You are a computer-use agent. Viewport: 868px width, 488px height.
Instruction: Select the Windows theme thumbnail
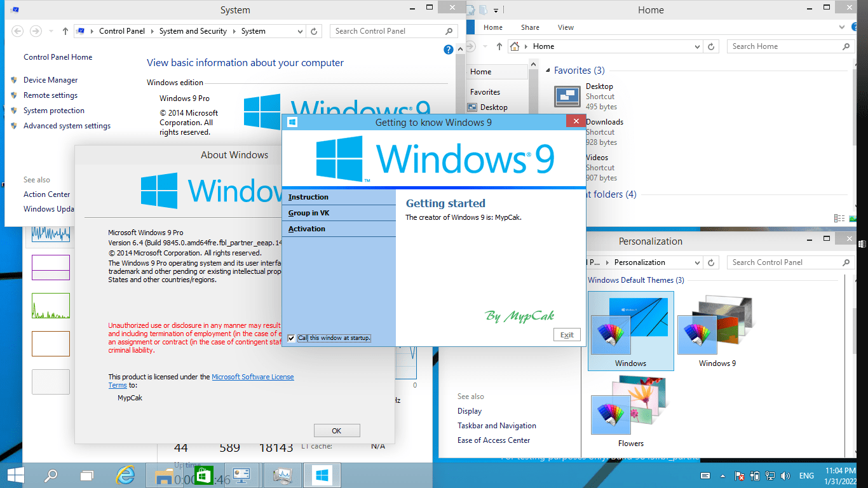click(630, 330)
